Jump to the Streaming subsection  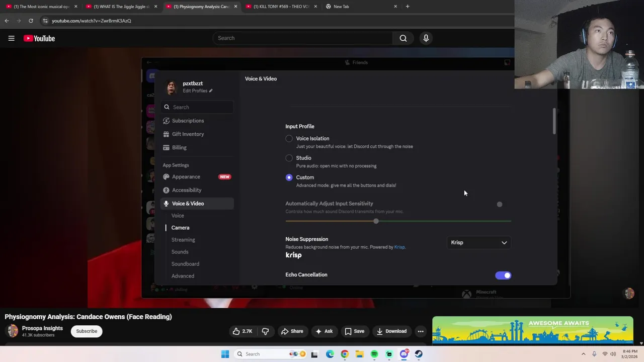[183, 240]
